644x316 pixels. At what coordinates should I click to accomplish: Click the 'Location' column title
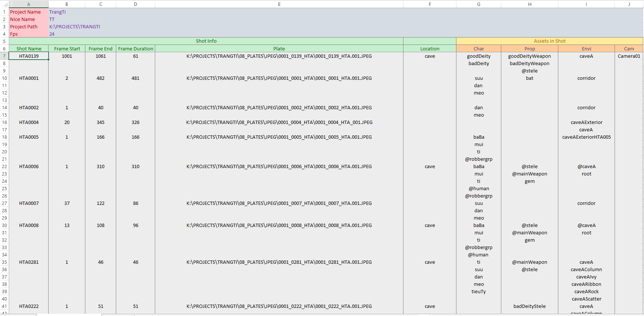point(430,49)
